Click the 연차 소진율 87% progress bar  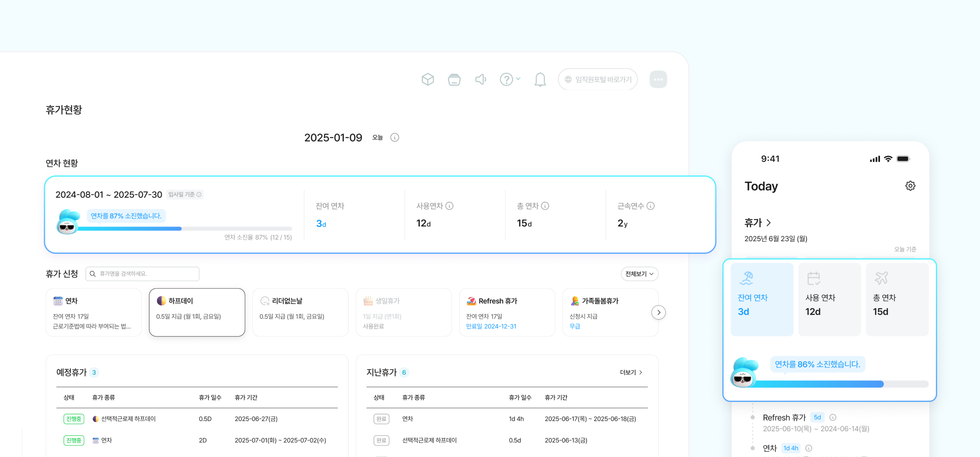186,228
